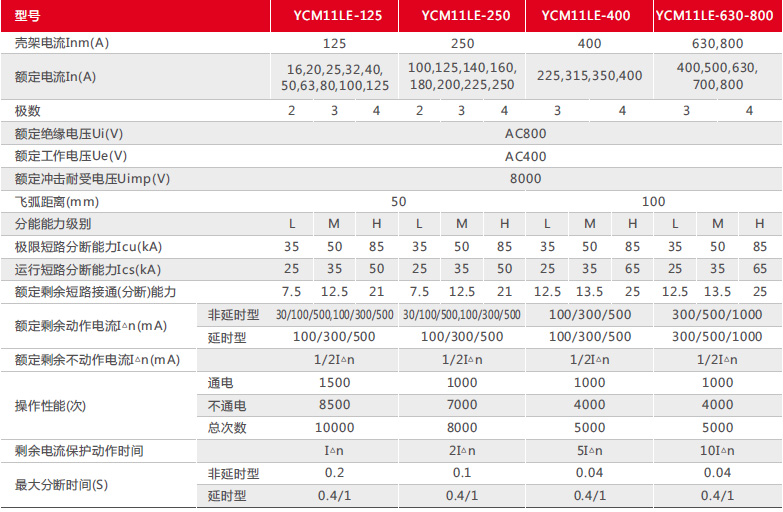Screen dimensions: 783x512
Task: Click 非延时型 in the 最大分断时间 row
Action: coord(234,474)
